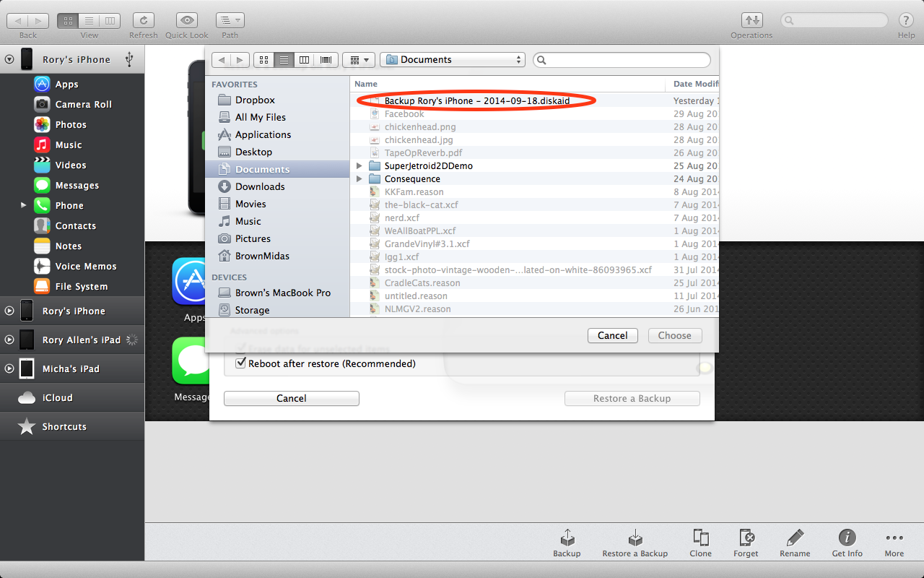This screenshot has width=924, height=578.
Task: Select Downloads in Favorites
Action: coord(251,186)
